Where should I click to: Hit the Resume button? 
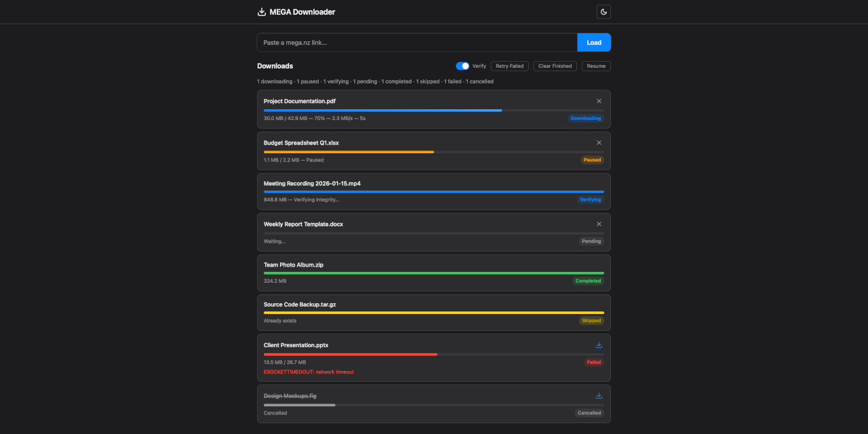pos(596,66)
